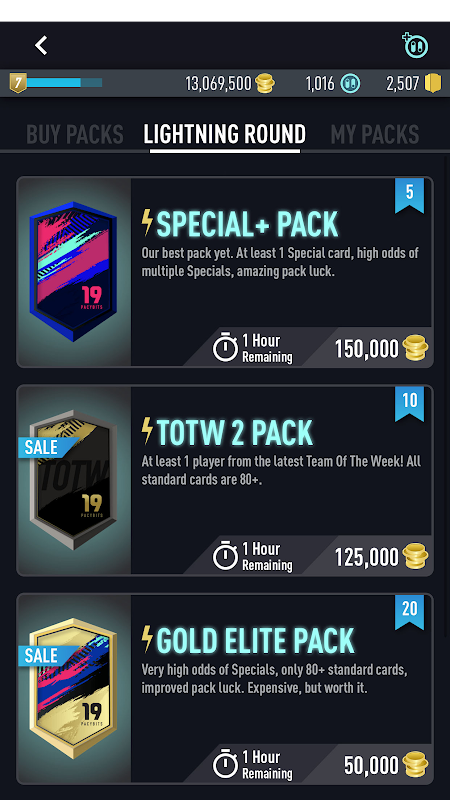Tap the quantity 20 ribbon on Gold Elite

[409, 612]
